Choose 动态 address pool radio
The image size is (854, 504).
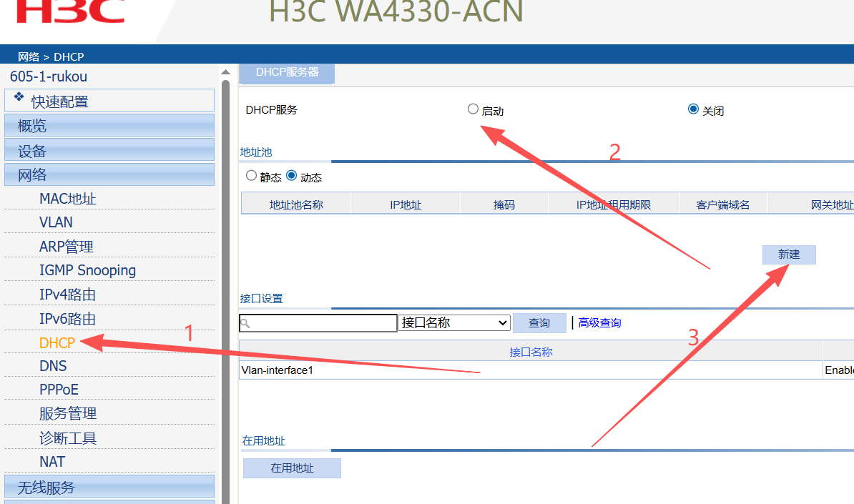(x=291, y=176)
